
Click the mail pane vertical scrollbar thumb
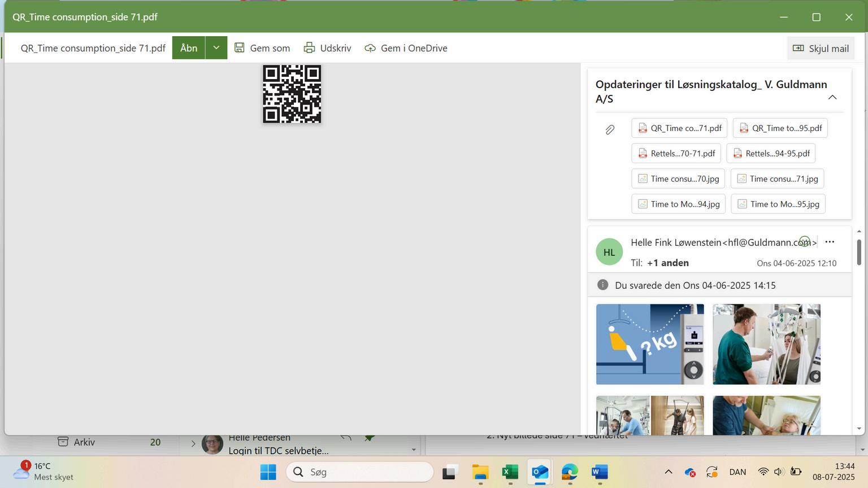click(x=859, y=252)
